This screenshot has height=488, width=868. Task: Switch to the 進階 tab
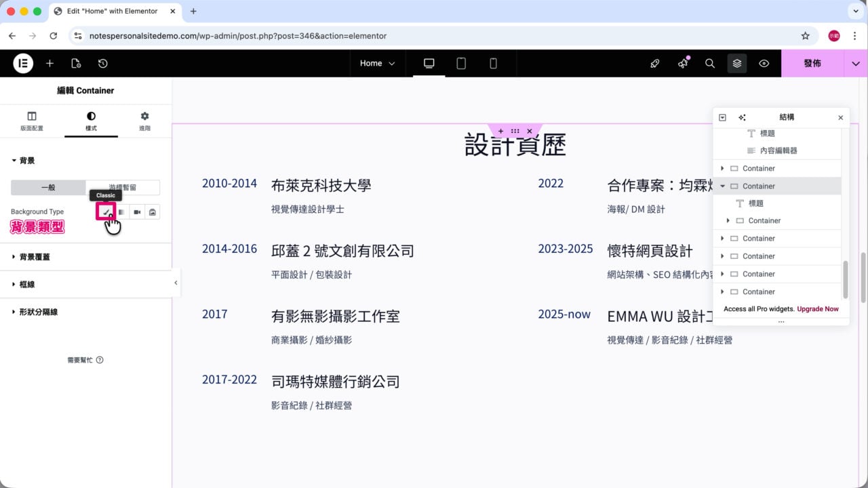144,121
